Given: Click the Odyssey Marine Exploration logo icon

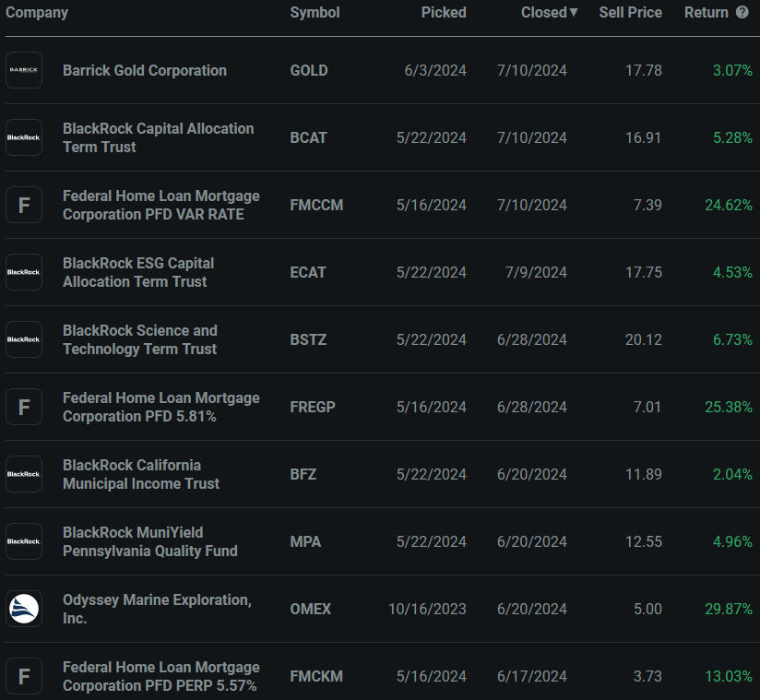Looking at the screenshot, I should (24, 609).
